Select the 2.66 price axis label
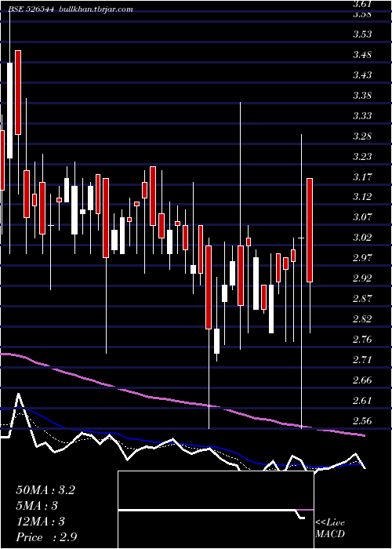This screenshot has width=392, height=549. (x=362, y=380)
